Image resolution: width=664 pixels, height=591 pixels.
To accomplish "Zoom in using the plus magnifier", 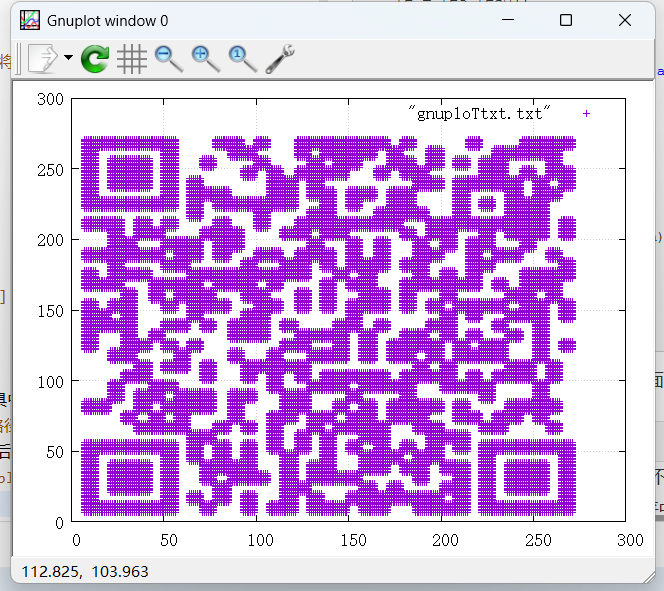I will pos(206,58).
